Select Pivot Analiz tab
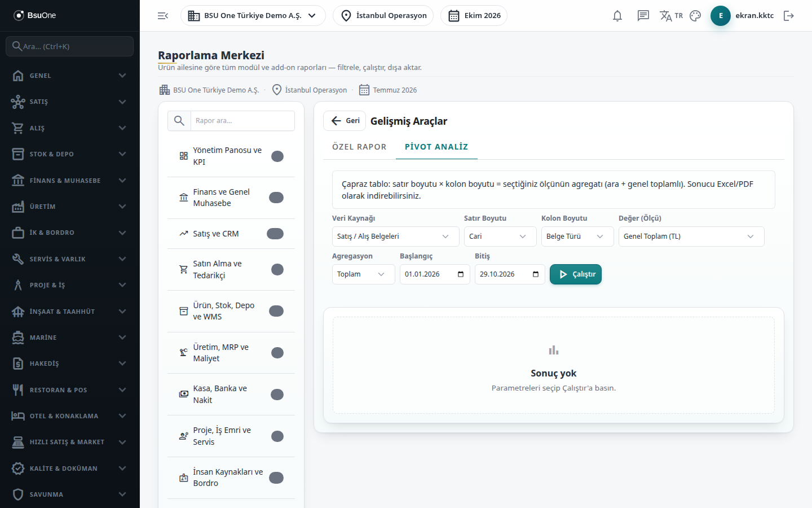The image size is (812, 508). click(x=436, y=147)
